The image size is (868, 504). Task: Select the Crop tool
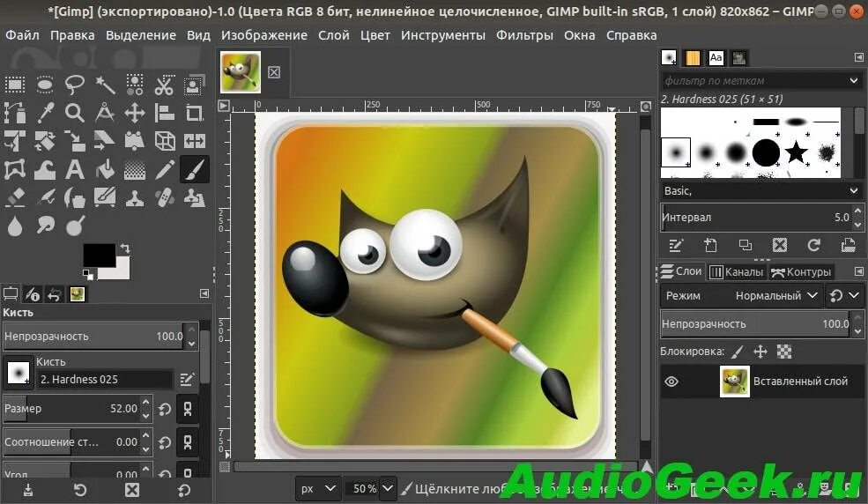point(194,113)
